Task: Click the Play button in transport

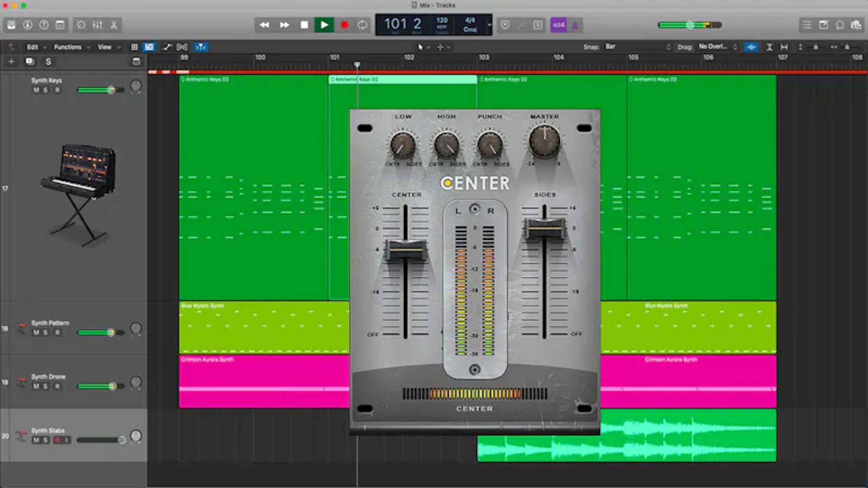Action: [324, 25]
